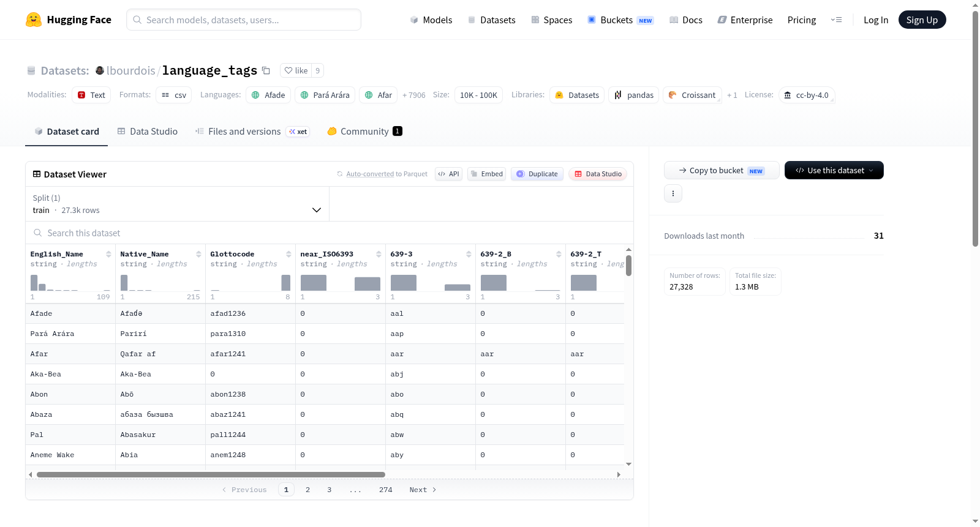Click the Copy to bucket button
The image size is (980, 527).
[x=722, y=170]
